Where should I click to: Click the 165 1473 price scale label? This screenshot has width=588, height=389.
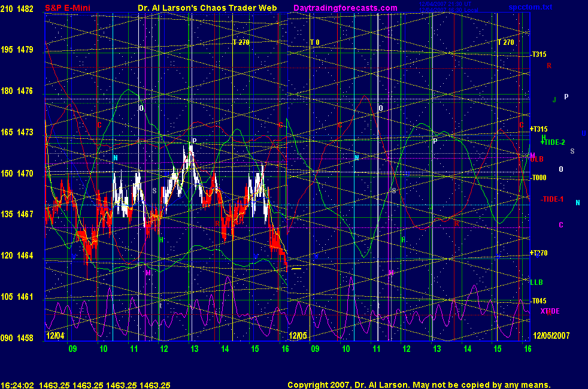17,132
